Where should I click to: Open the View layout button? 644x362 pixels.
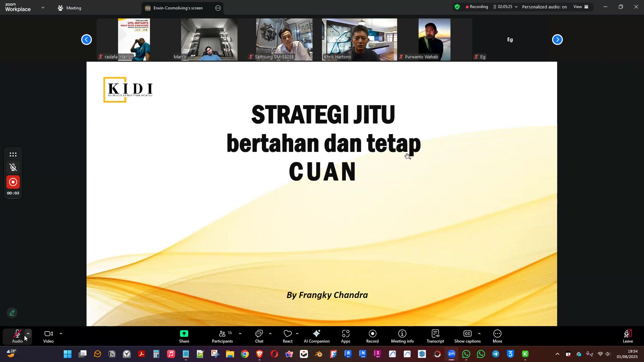pos(581,7)
